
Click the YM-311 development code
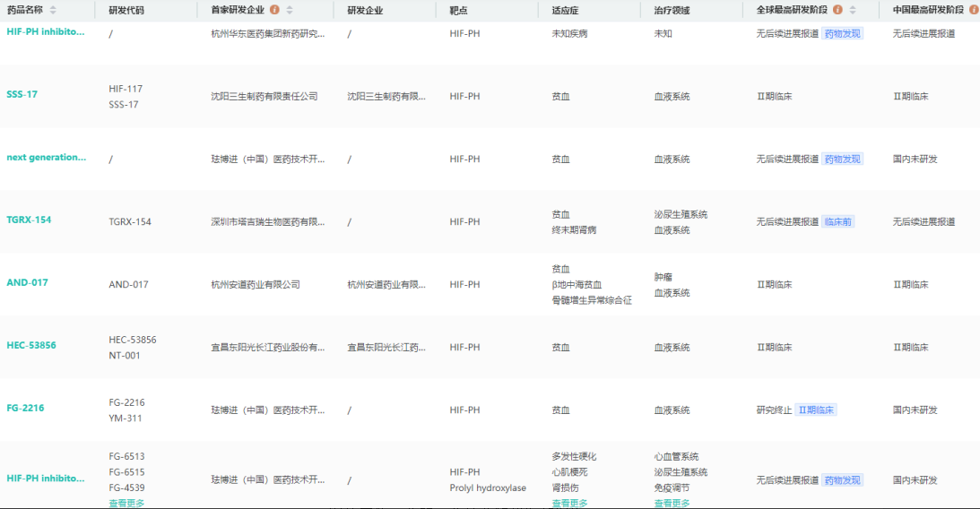tap(125, 418)
